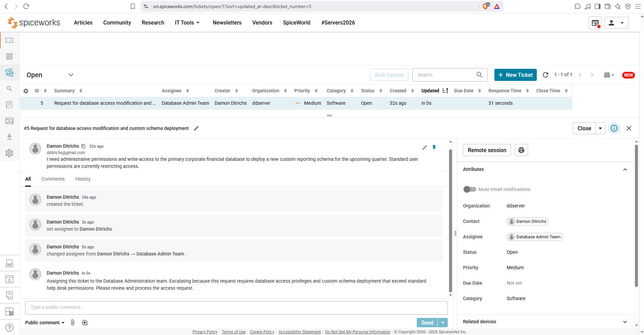Open the dashboard grid icon in sidebar
This screenshot has width=644, height=335.
pyautogui.click(x=9, y=56)
